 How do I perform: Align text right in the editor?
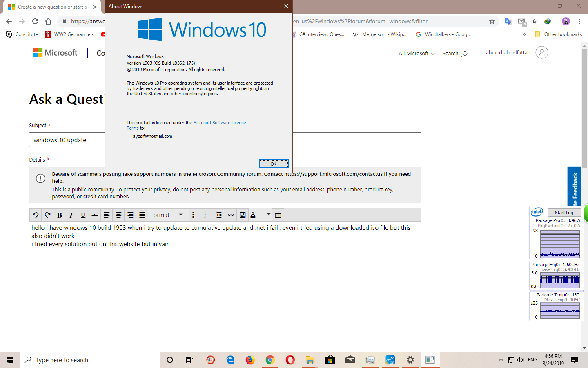tap(130, 215)
